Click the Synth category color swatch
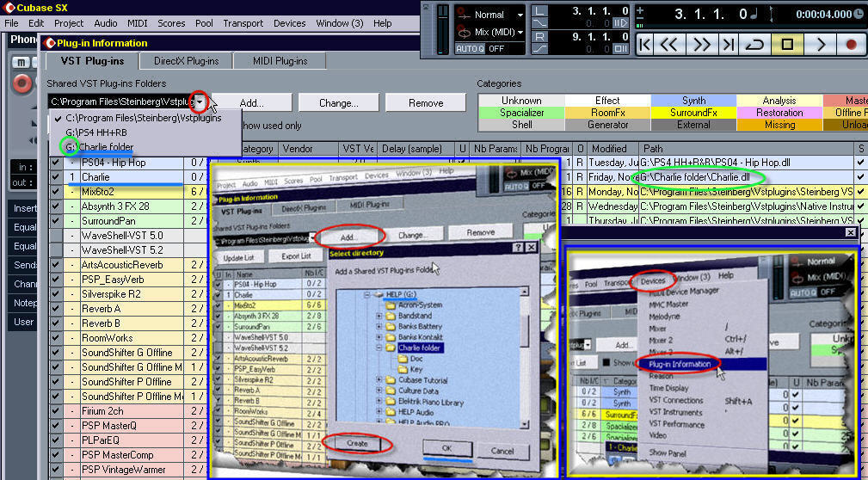The height and width of the screenshot is (480, 868). [x=693, y=100]
